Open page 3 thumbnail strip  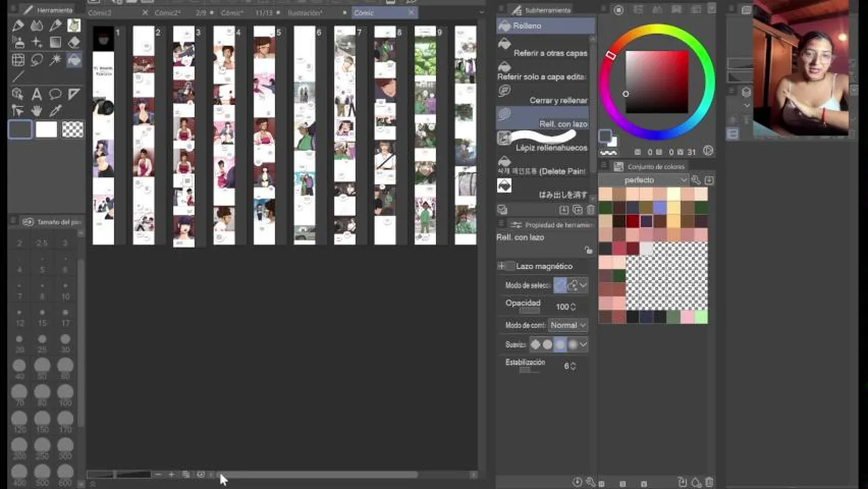pyautogui.click(x=183, y=137)
